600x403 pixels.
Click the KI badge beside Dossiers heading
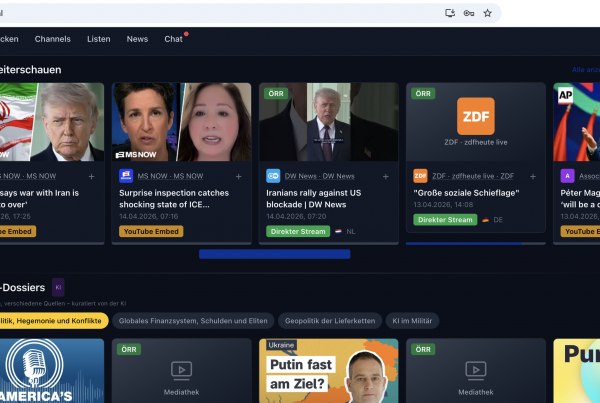[58, 287]
